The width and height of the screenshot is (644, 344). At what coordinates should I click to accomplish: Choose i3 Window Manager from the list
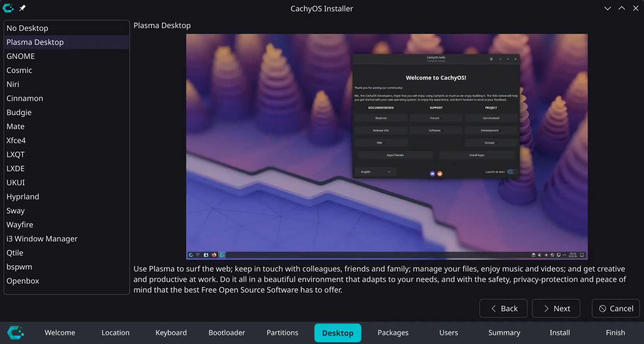[42, 239]
